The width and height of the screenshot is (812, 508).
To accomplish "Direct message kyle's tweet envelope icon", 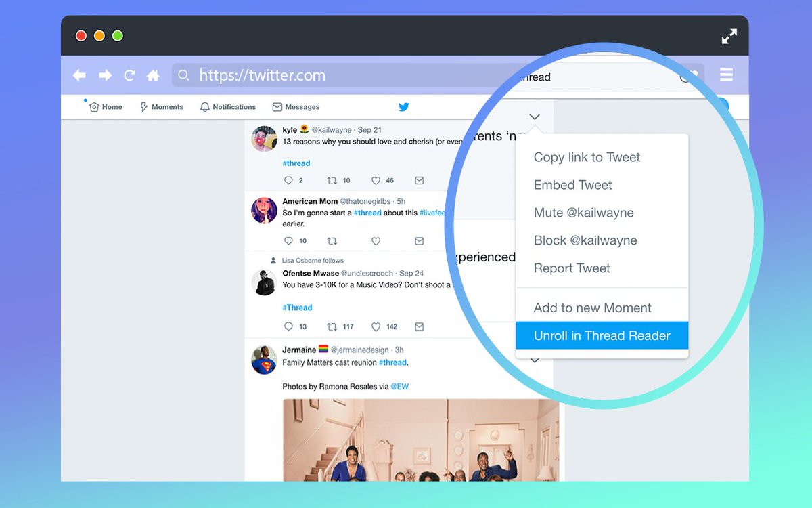I will click(420, 181).
